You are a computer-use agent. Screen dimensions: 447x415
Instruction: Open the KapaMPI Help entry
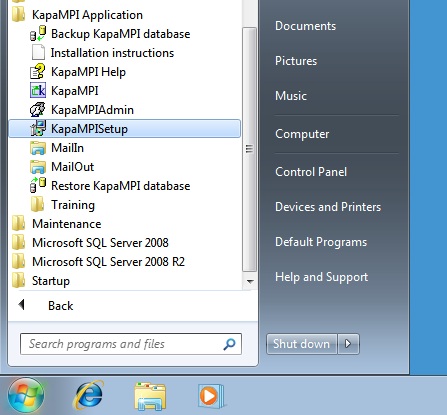pos(88,72)
